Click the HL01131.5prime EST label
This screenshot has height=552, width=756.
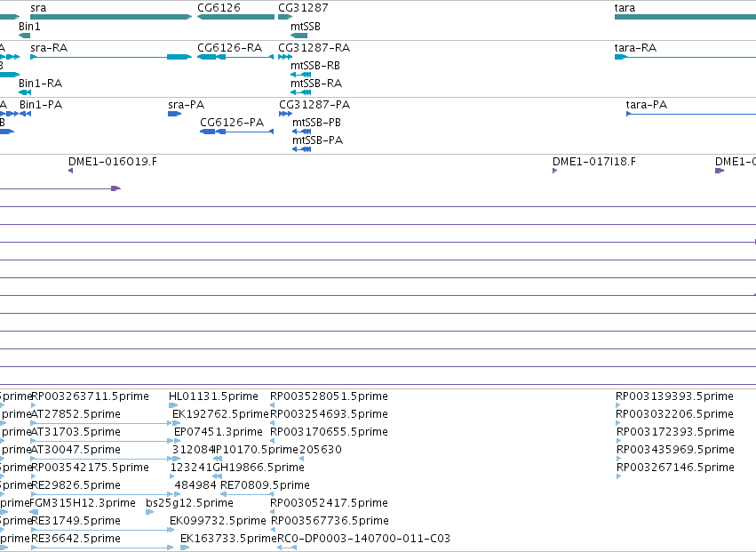click(213, 396)
